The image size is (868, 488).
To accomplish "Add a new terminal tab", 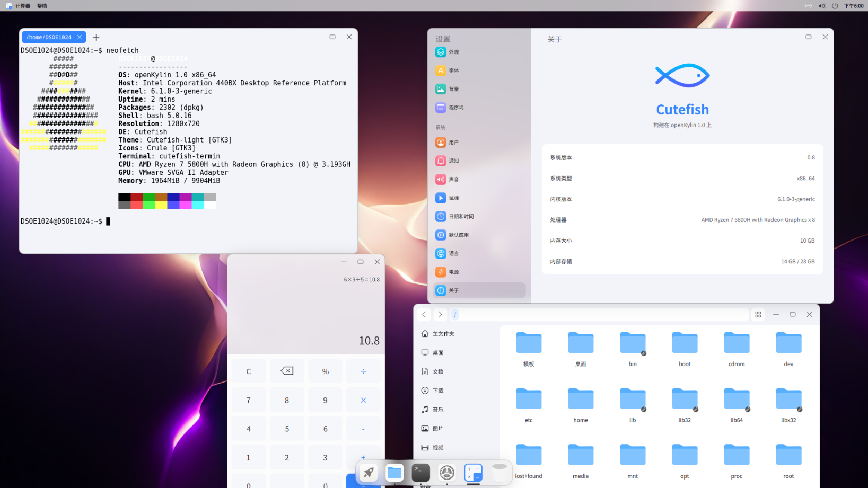I will 96,37.
